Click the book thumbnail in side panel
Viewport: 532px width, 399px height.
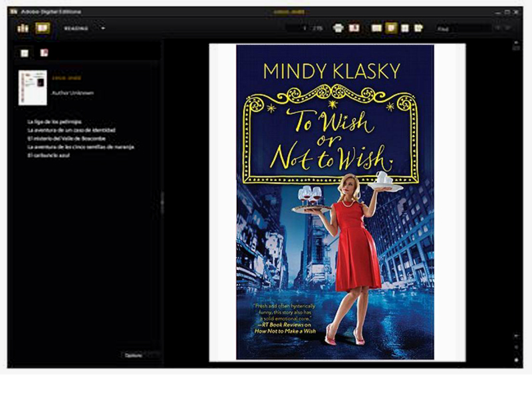[x=33, y=88]
